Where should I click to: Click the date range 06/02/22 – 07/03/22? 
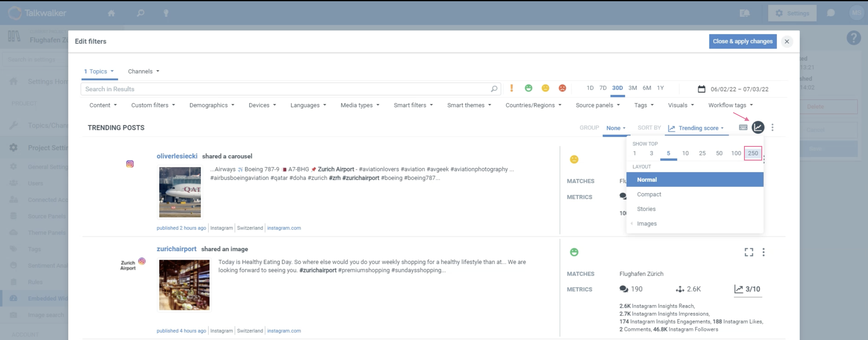pyautogui.click(x=739, y=89)
